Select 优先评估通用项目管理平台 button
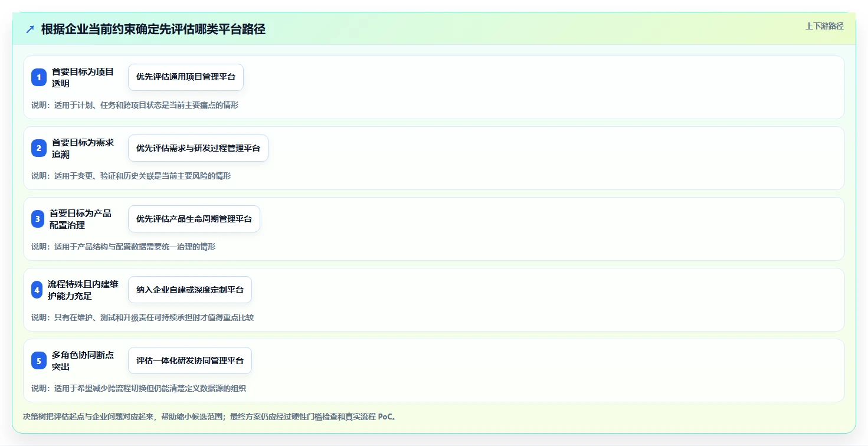This screenshot has width=868, height=446. click(x=186, y=77)
